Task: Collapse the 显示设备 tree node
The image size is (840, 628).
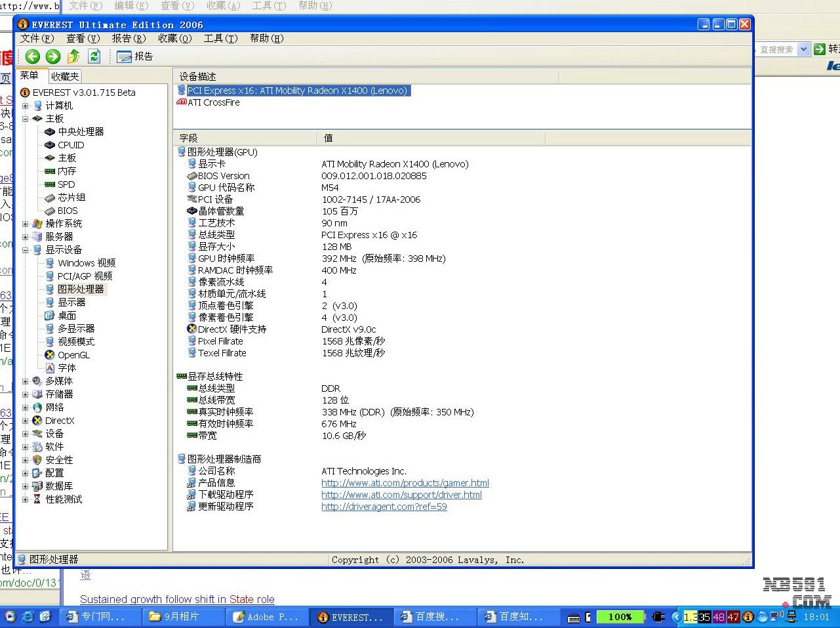Action: 26,250
